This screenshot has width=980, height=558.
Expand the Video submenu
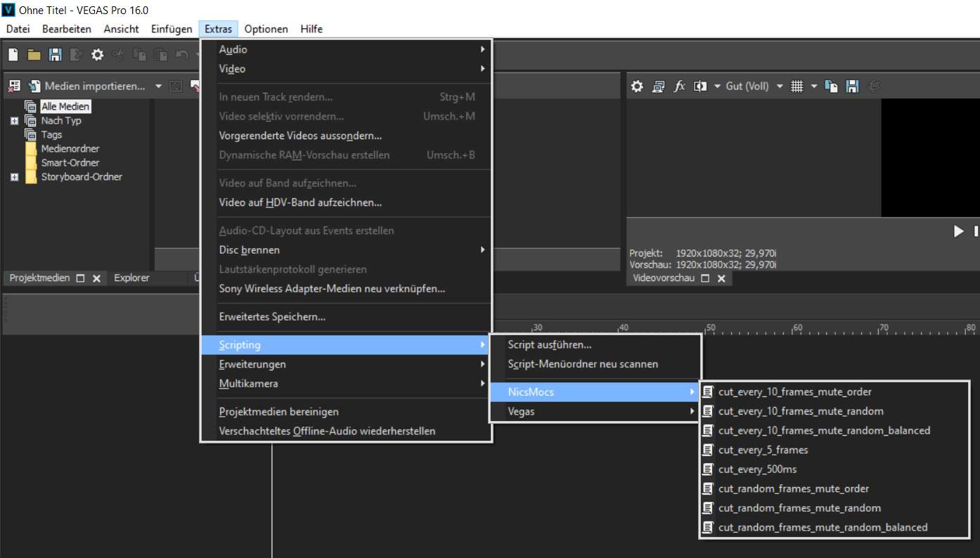click(347, 69)
